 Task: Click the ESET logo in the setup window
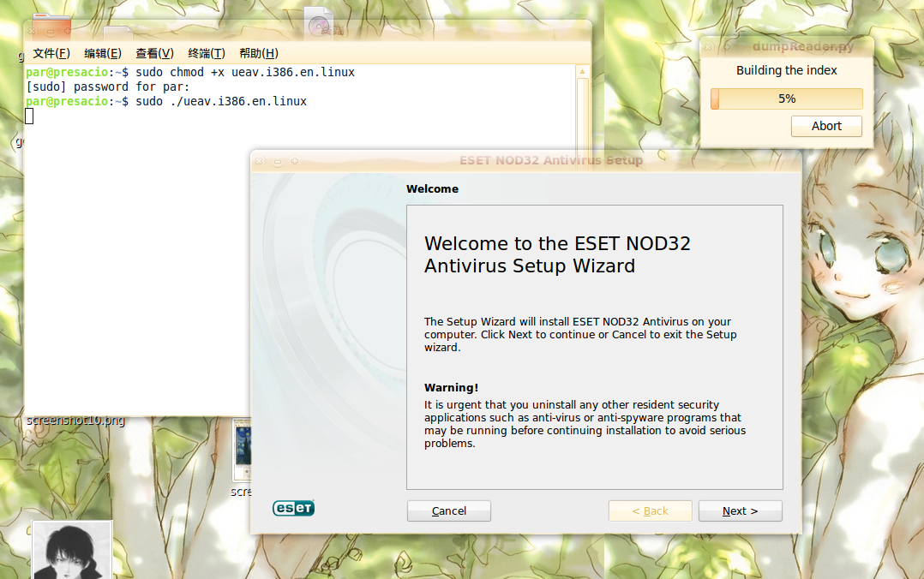point(293,508)
